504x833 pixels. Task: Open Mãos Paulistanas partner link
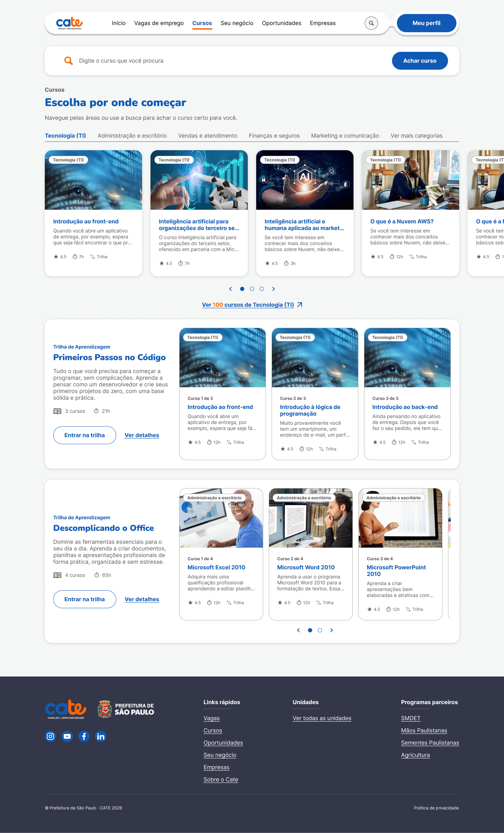click(424, 730)
